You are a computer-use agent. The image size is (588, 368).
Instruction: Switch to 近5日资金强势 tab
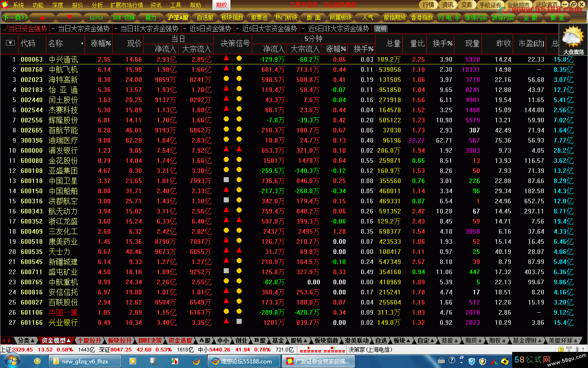(210, 29)
